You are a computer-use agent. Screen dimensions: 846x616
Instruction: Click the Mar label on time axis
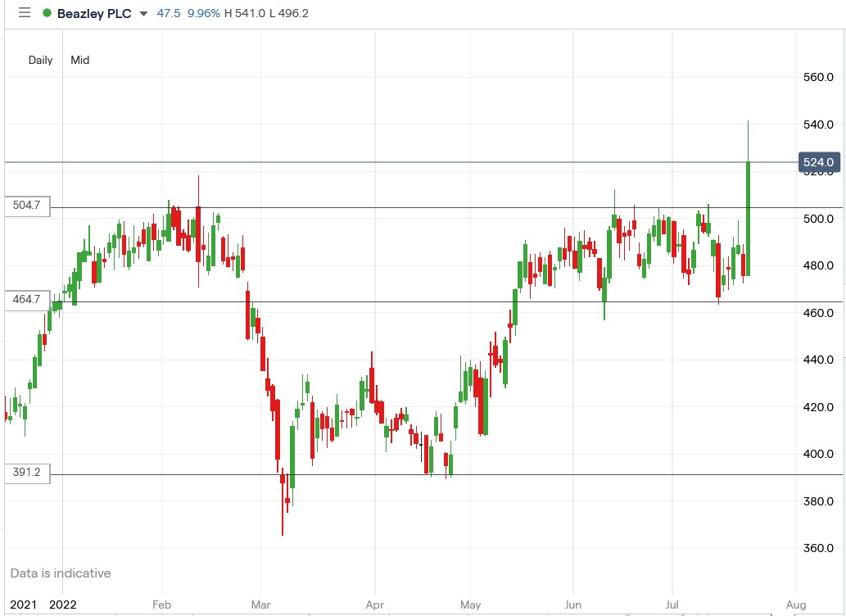pos(260,605)
